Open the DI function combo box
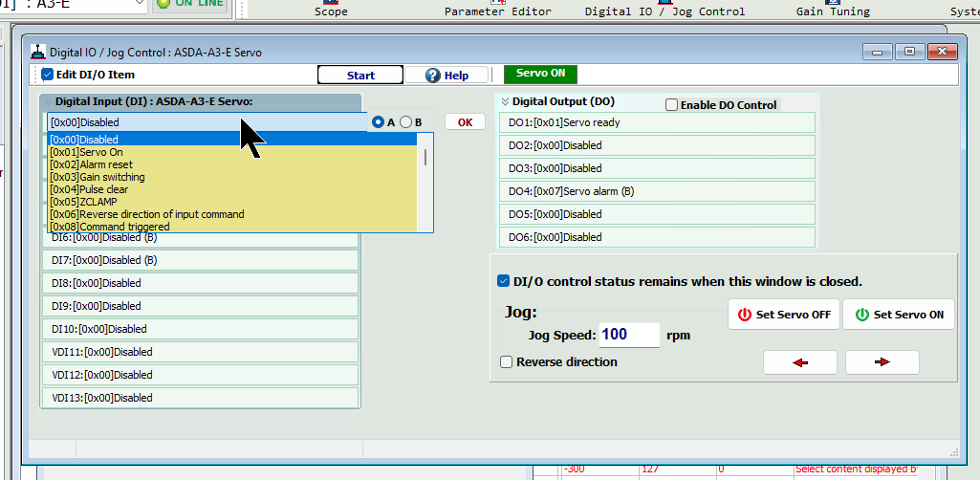The height and width of the screenshot is (480, 980). point(207,122)
